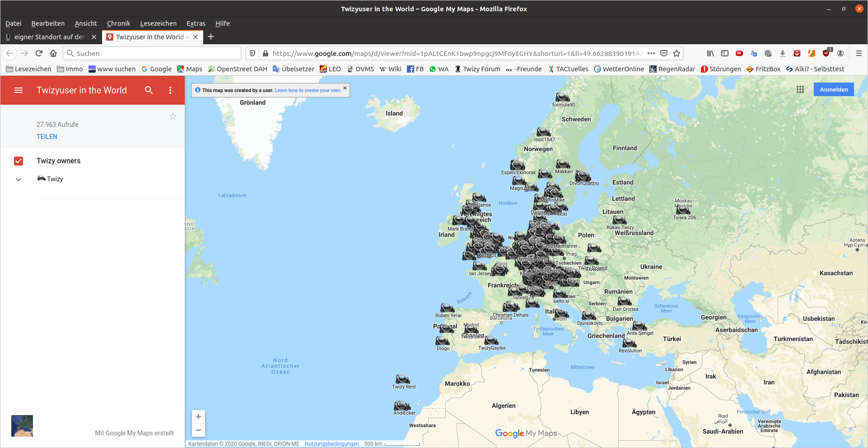
Task: Expand the Twizy layer list chevron
Action: point(19,179)
